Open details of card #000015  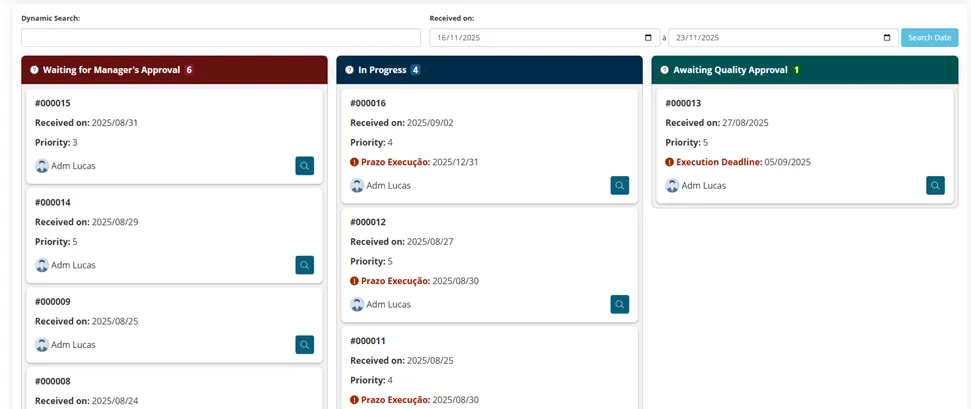point(305,165)
